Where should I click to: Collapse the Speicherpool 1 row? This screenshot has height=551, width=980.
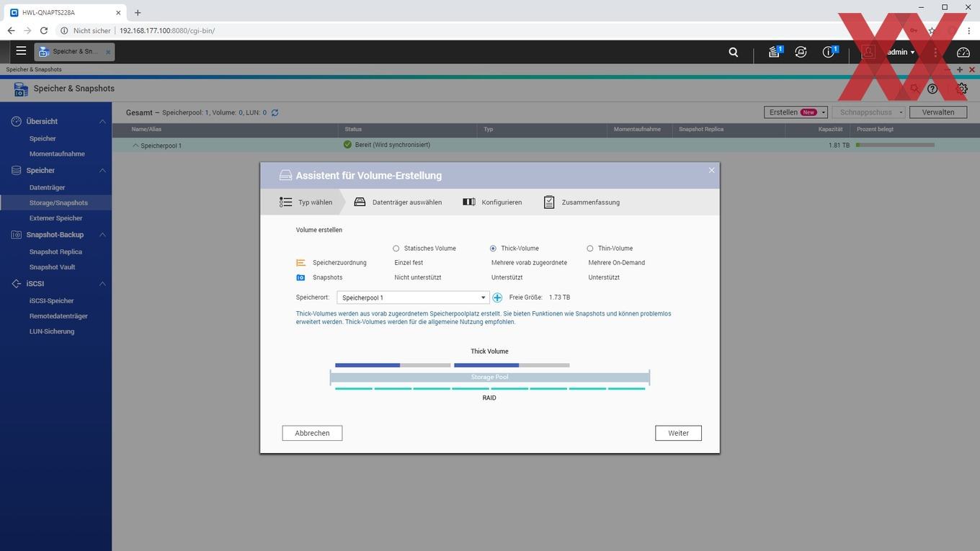(135, 145)
